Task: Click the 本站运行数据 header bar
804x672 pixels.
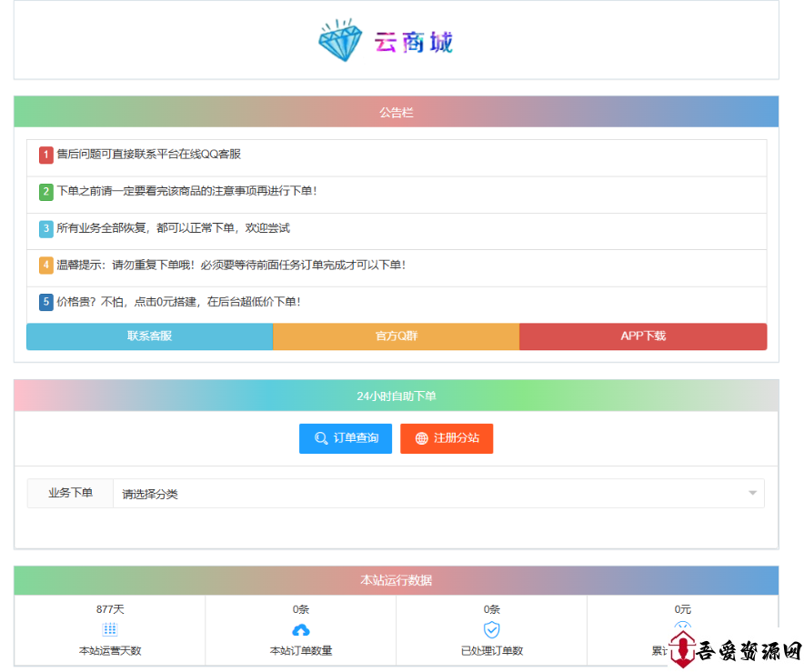Action: pyautogui.click(x=396, y=580)
